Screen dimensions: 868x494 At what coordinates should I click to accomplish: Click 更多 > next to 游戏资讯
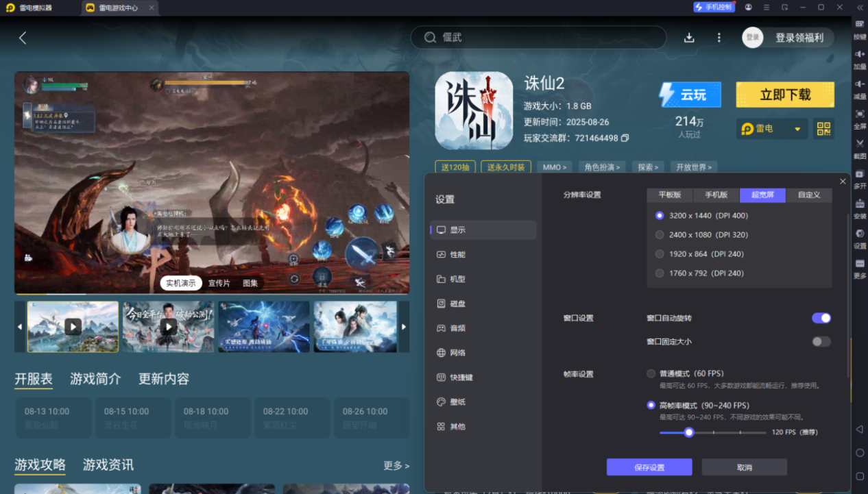396,466
